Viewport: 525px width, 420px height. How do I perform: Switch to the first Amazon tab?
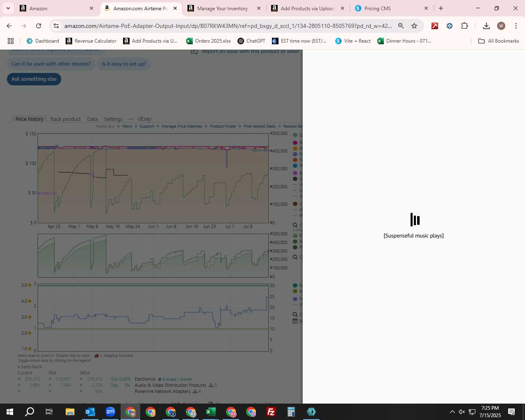57,8
